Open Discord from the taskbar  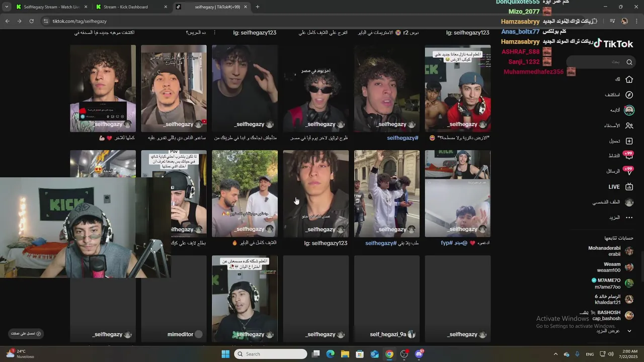point(419,354)
